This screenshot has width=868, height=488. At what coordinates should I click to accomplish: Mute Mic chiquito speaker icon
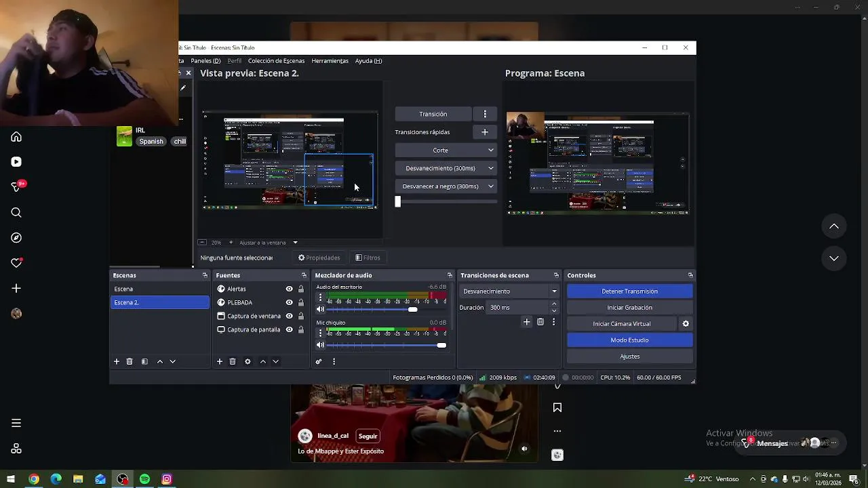tap(320, 345)
